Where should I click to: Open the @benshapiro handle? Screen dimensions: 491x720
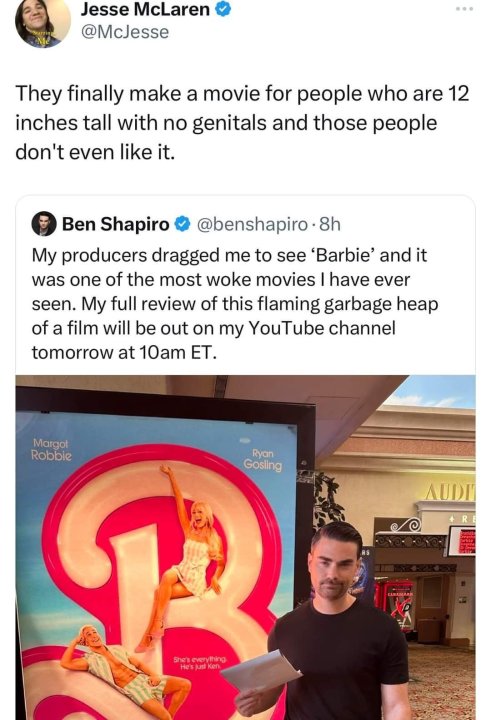tap(252, 224)
